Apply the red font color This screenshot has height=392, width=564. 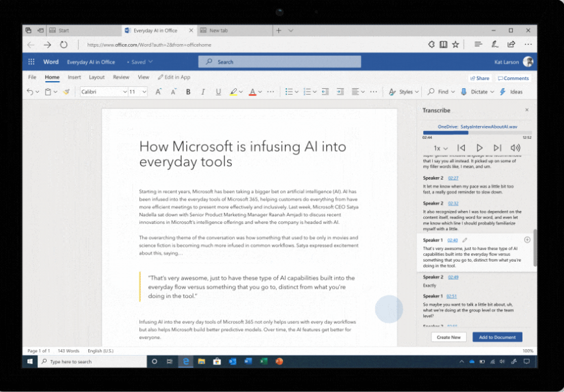pos(252,92)
